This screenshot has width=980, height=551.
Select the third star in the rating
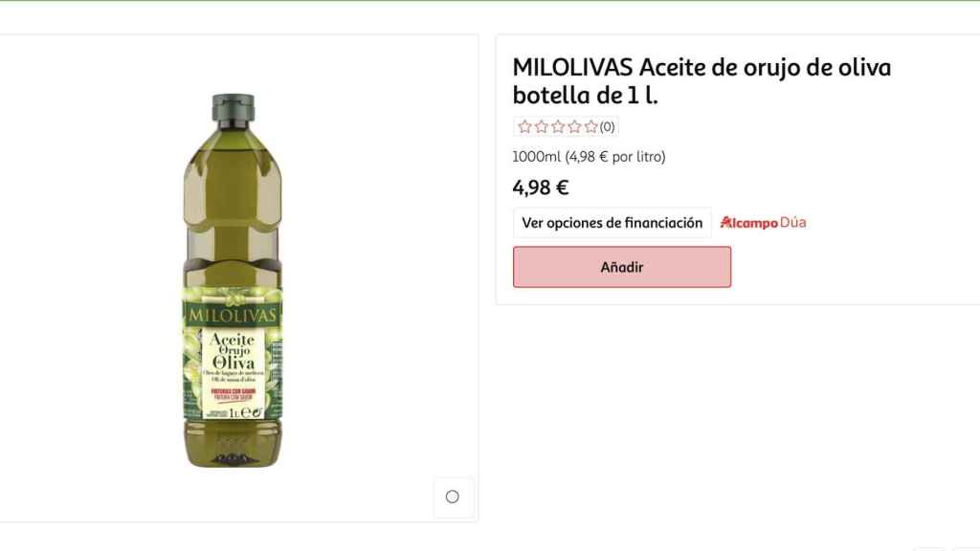click(x=558, y=126)
